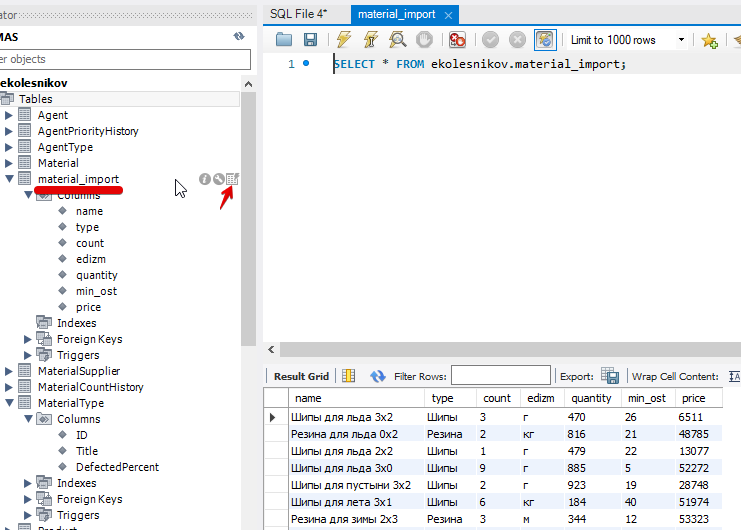741x530 pixels.
Task: Execute query with the lightning bolt icon
Action: 345,40
